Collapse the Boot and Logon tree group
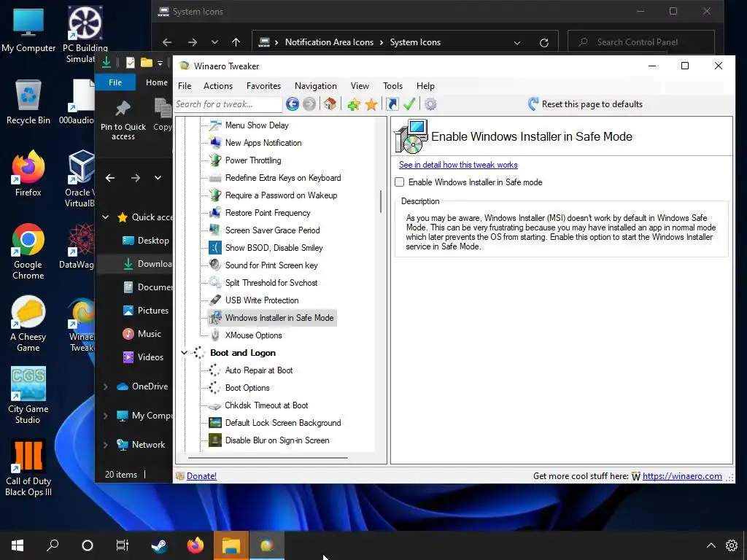Screen dimensions: 747x560 [x=184, y=353]
